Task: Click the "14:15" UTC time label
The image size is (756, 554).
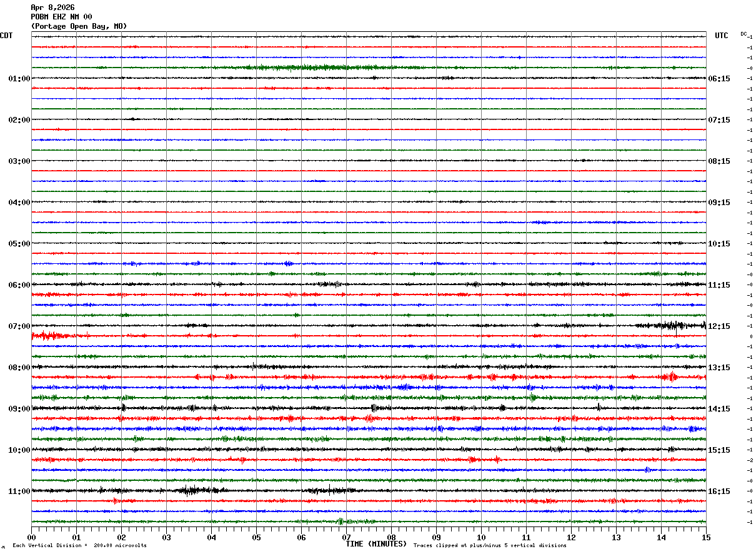Action: tap(719, 409)
